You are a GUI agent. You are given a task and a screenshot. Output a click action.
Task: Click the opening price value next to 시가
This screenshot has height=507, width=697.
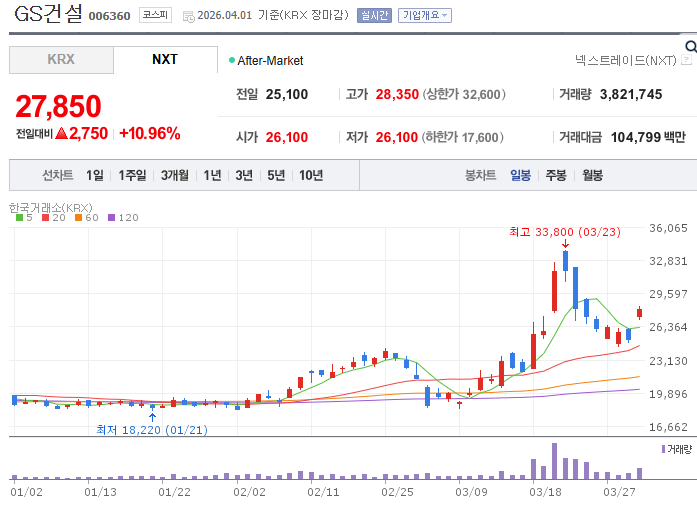(x=287, y=138)
